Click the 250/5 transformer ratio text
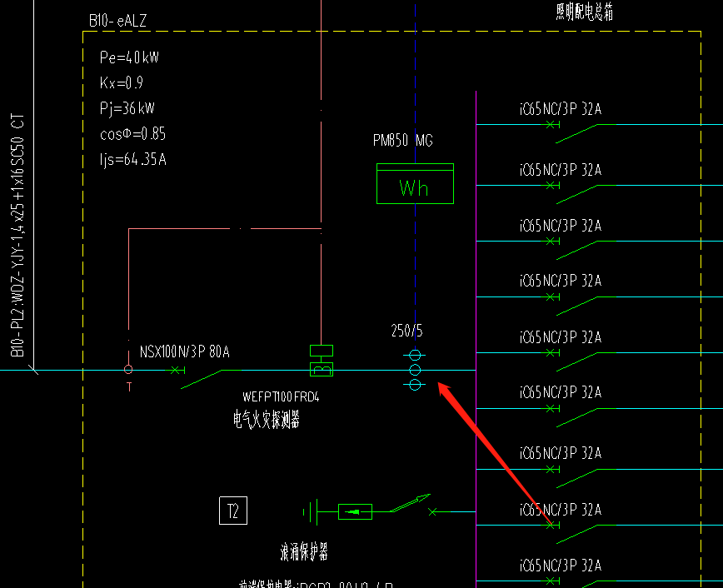 406,331
